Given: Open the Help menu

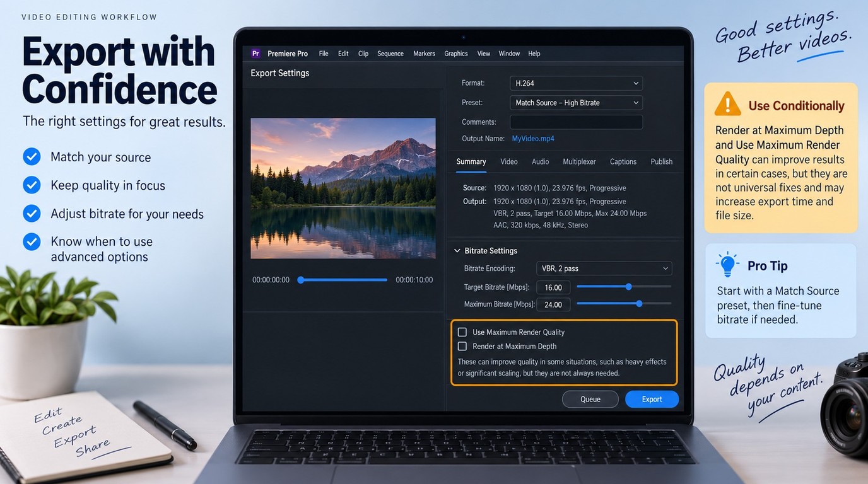Looking at the screenshot, I should [x=534, y=54].
